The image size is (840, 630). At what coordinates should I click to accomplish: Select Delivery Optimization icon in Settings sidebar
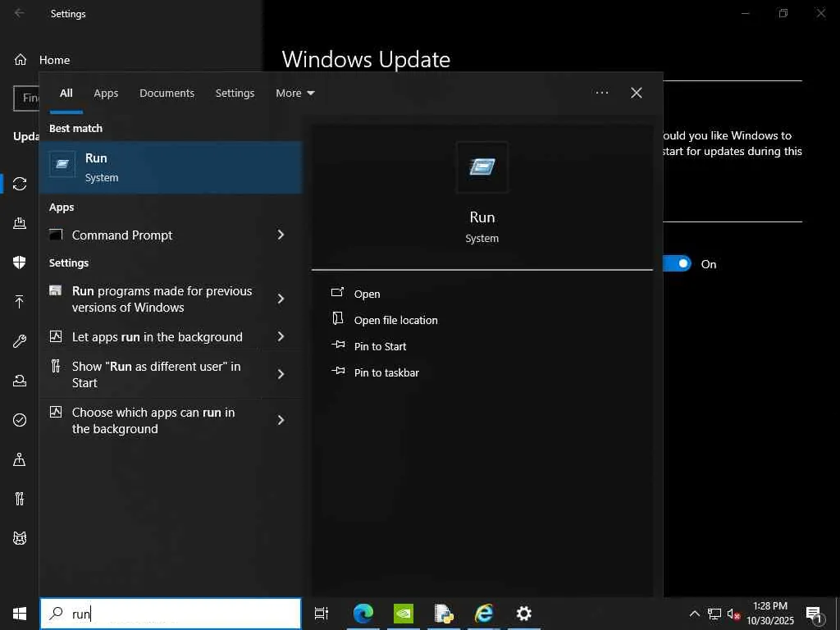pyautogui.click(x=20, y=223)
